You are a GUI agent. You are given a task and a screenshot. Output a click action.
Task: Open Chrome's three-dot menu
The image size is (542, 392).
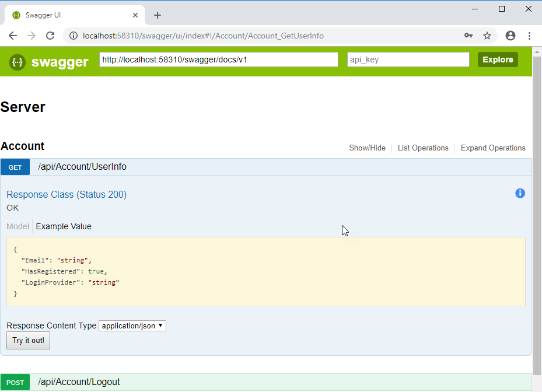click(530, 36)
